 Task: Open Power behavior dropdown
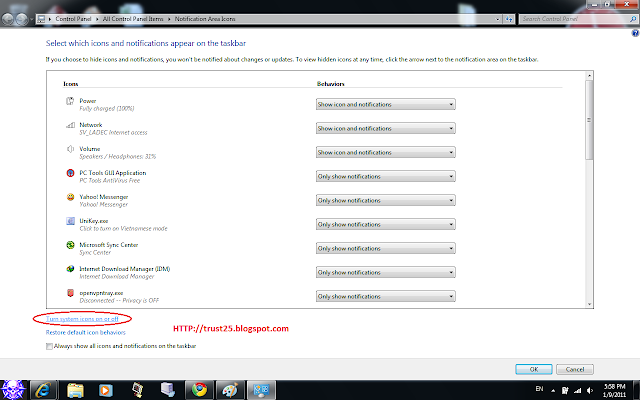(385, 104)
